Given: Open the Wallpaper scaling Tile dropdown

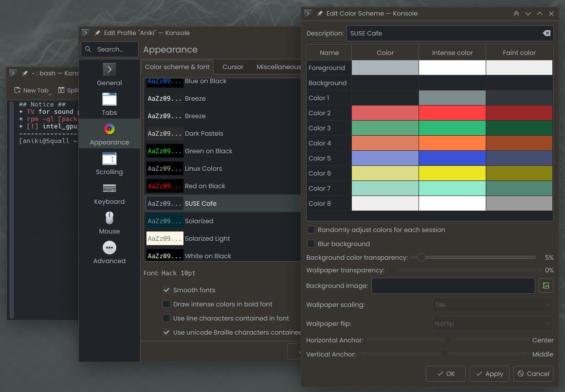Looking at the screenshot, I should coord(492,304).
